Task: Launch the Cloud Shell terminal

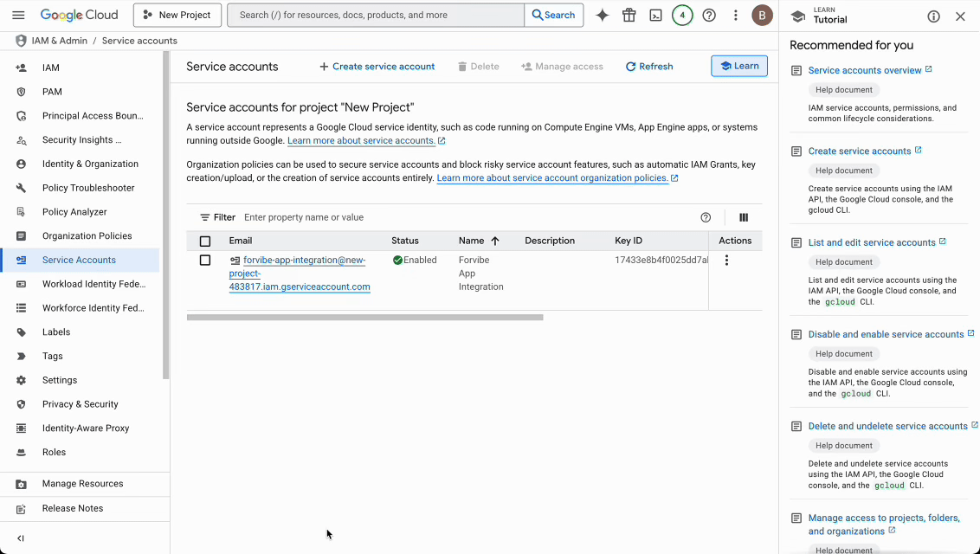Action: coord(654,15)
